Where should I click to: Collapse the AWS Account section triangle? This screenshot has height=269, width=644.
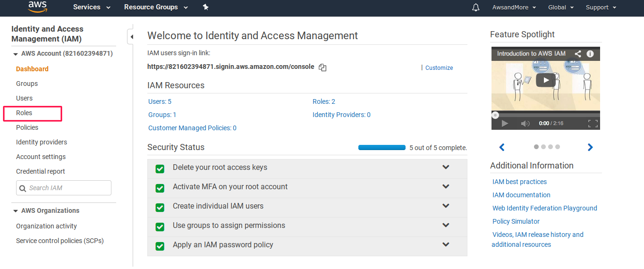16,54
